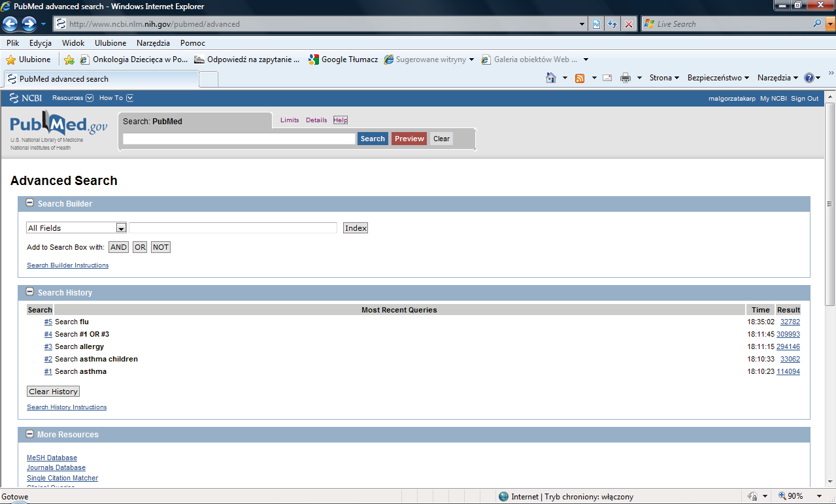Viewport: 836px width, 504px height.
Task: Click the NOT operator button
Action: [x=161, y=247]
